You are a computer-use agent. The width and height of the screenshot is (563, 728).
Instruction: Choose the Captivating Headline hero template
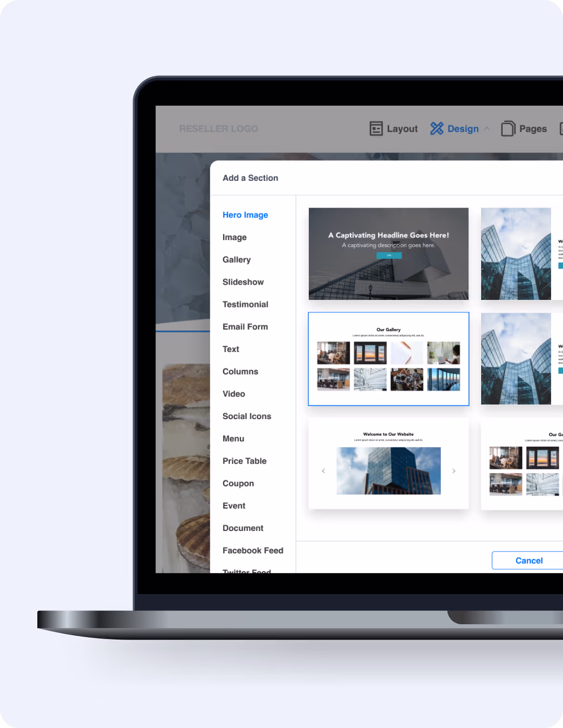click(x=389, y=254)
